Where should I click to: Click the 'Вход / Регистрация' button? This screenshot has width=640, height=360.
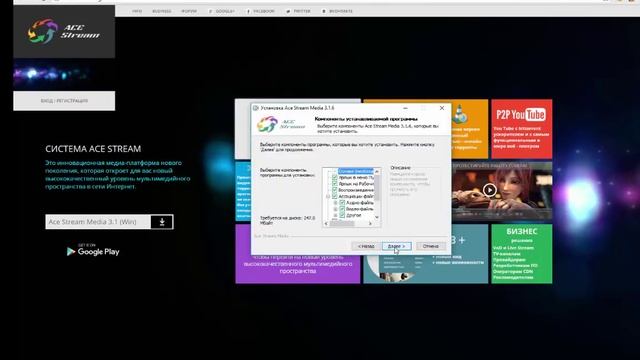click(x=64, y=100)
